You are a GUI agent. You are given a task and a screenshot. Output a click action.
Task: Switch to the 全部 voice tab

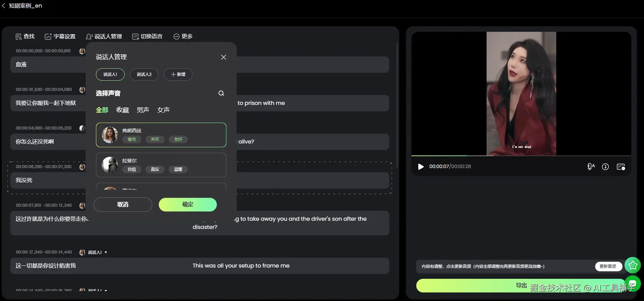pyautogui.click(x=102, y=110)
